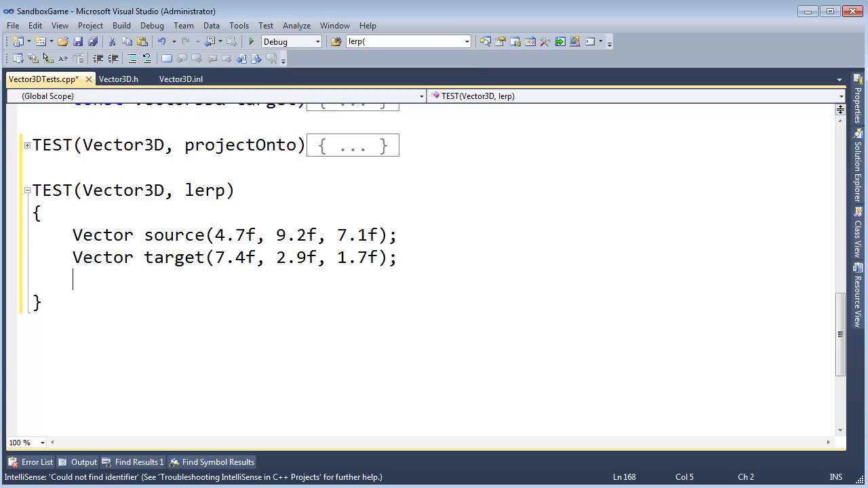Open Solution Explorer from toolbar icon
Screen dimensions: 868x488
coord(486,41)
